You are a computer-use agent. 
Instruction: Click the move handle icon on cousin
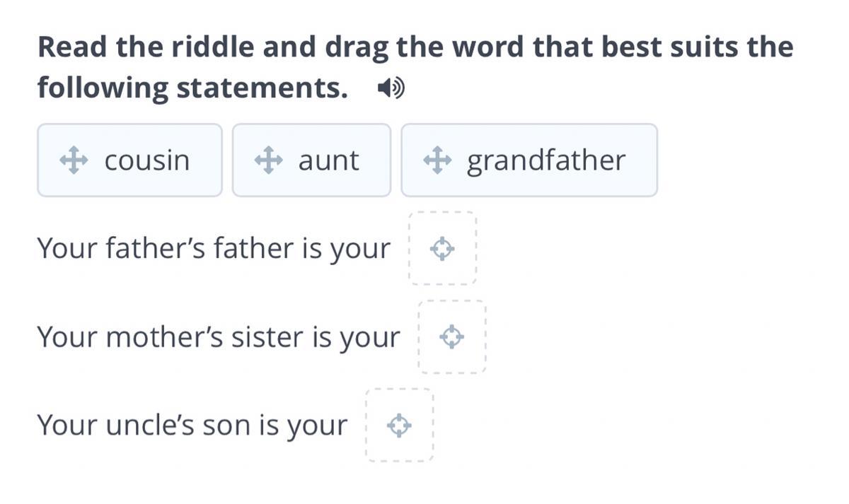[73, 160]
